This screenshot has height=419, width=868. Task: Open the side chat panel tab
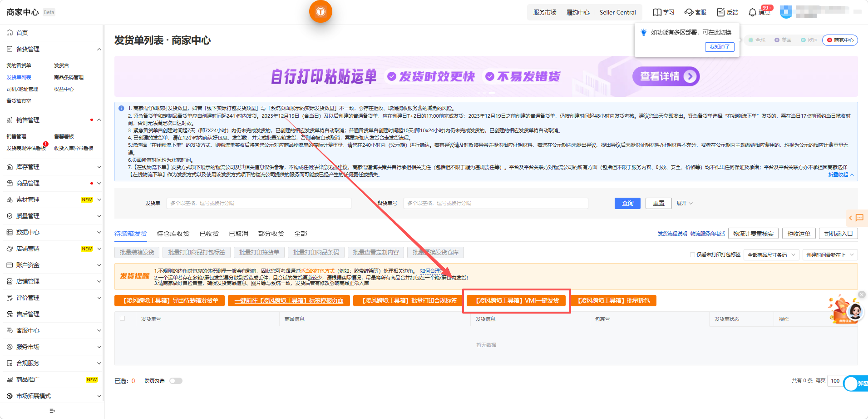(857, 218)
